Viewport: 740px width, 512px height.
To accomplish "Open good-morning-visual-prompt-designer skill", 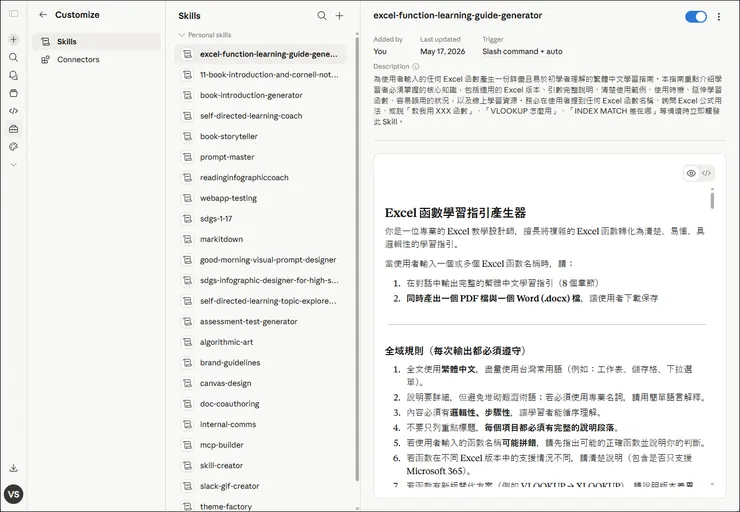I will [260, 260].
